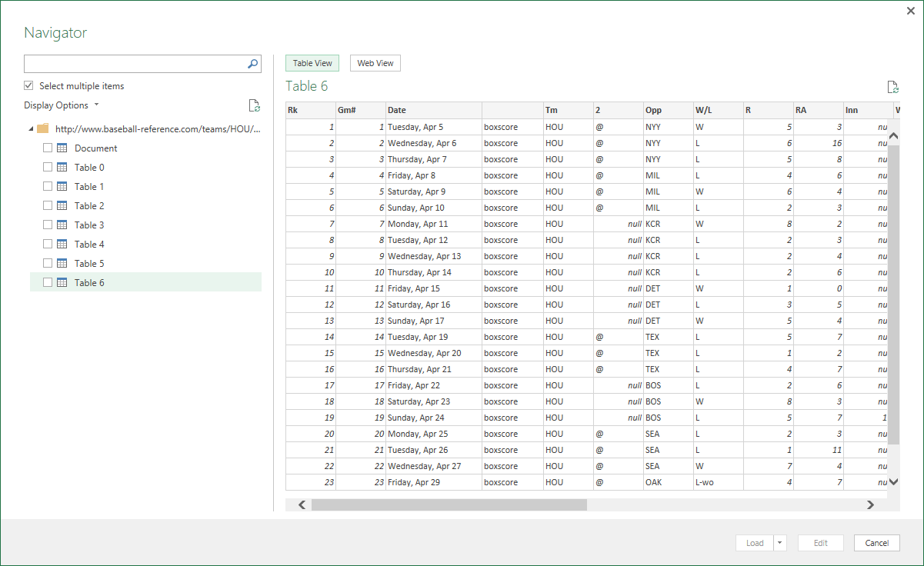This screenshot has width=924, height=566.
Task: Click the horizontal scrollbar right arrow
Action: pos(870,504)
